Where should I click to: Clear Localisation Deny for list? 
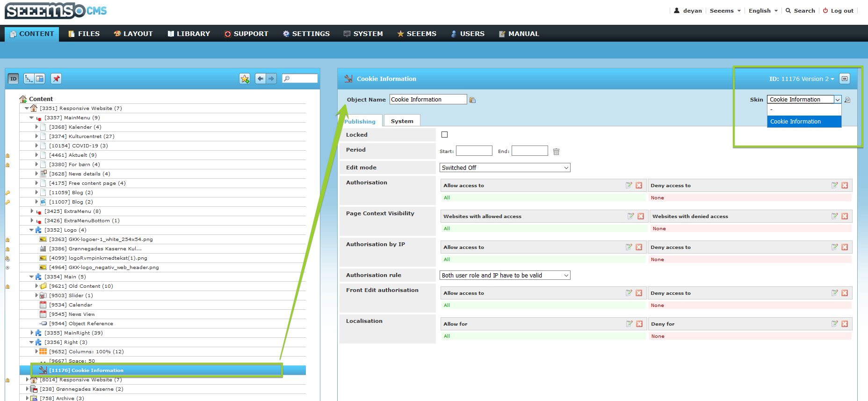(845, 324)
